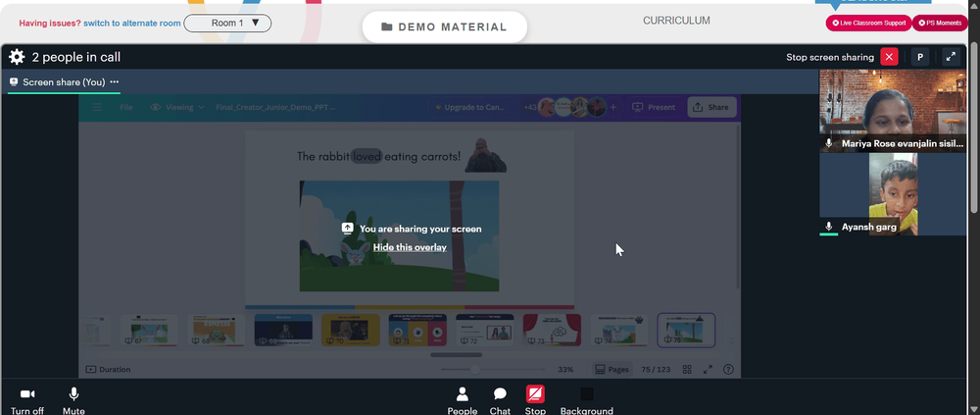Click Upgrade to Canva button
Image resolution: width=980 pixels, height=415 pixels.
469,107
